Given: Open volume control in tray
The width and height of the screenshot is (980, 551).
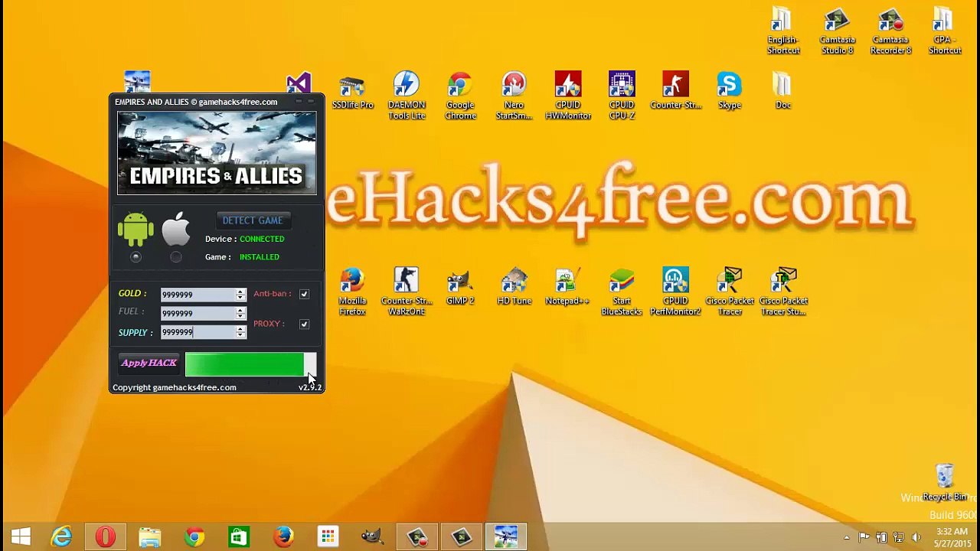Looking at the screenshot, I should point(916,537).
